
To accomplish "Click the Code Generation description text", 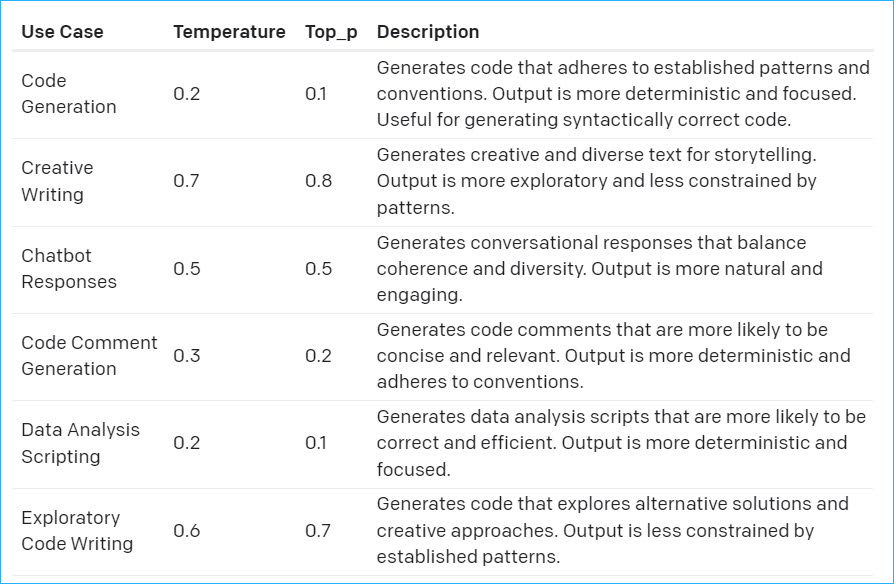I will [623, 94].
